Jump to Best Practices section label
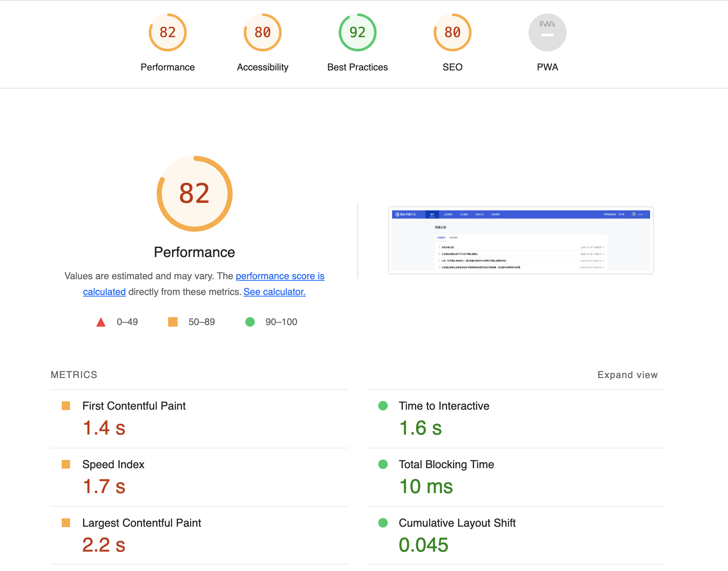Viewport: 728px width, 571px height. (357, 67)
